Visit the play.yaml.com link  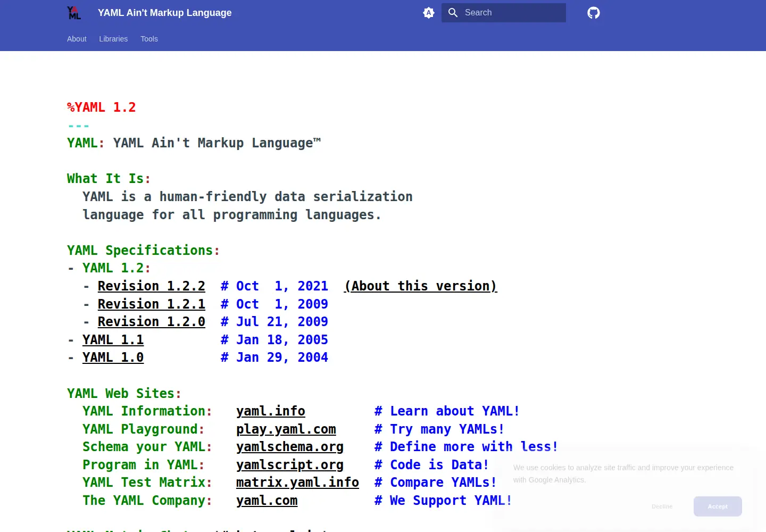(x=286, y=429)
